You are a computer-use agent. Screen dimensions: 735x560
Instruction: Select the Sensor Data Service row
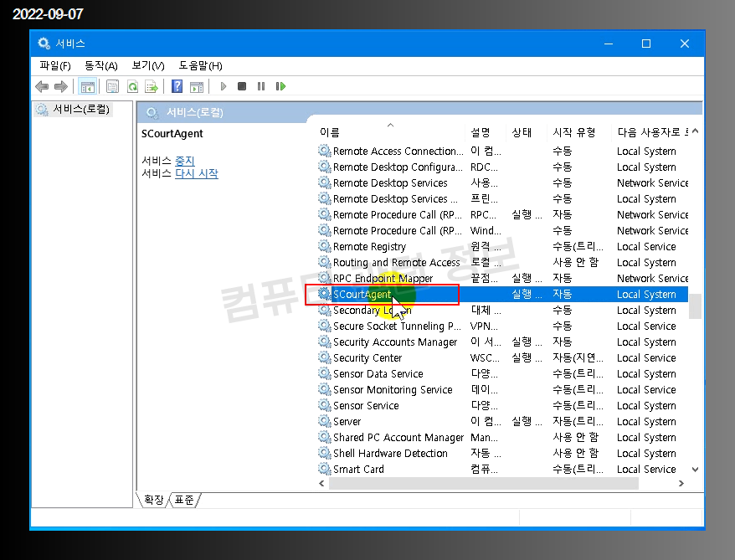click(502, 373)
